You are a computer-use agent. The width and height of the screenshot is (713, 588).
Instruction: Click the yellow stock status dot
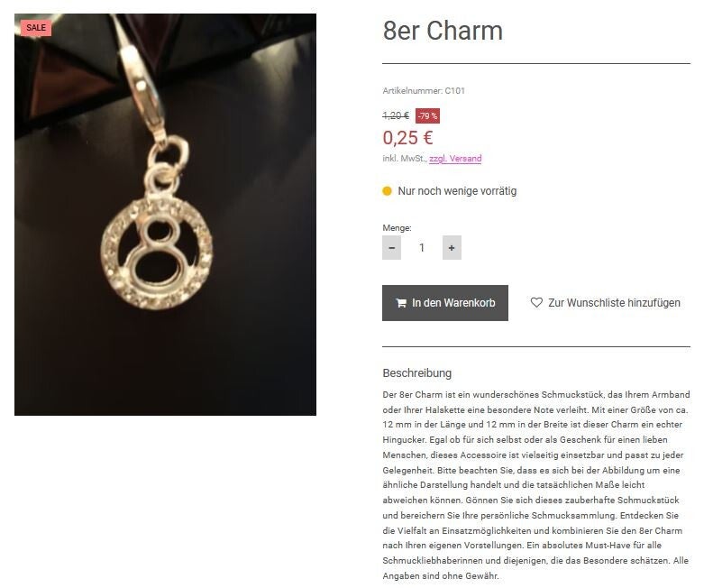click(387, 191)
